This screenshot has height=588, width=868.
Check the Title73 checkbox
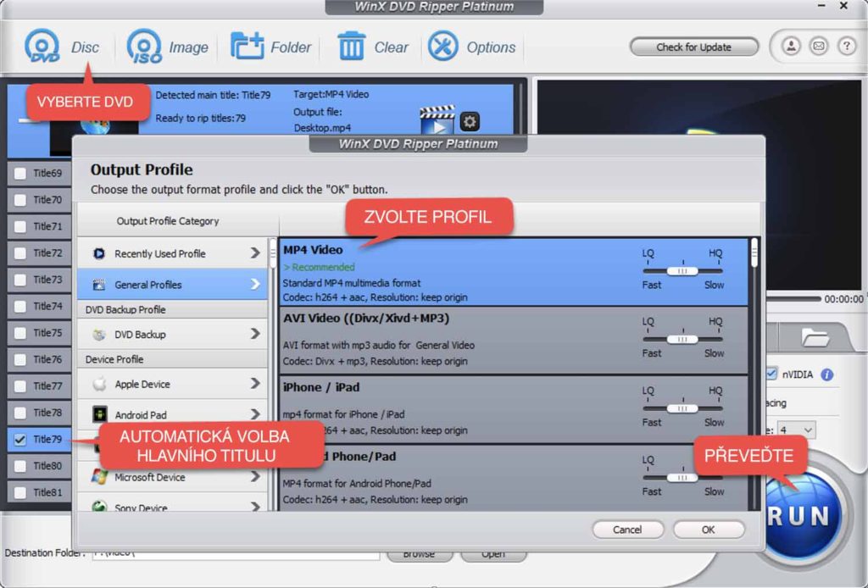pos(20,280)
